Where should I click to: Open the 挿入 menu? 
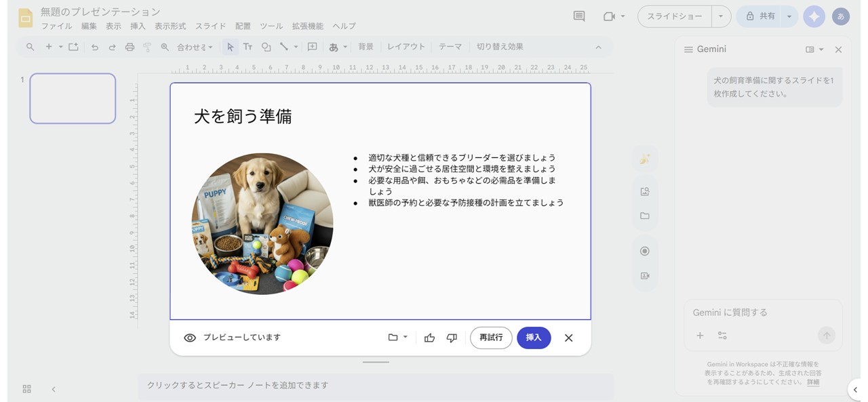(x=138, y=26)
